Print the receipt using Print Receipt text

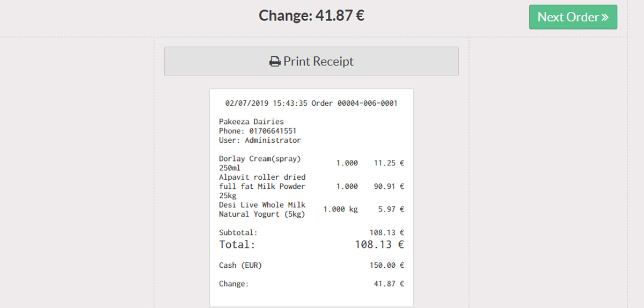[318, 62]
